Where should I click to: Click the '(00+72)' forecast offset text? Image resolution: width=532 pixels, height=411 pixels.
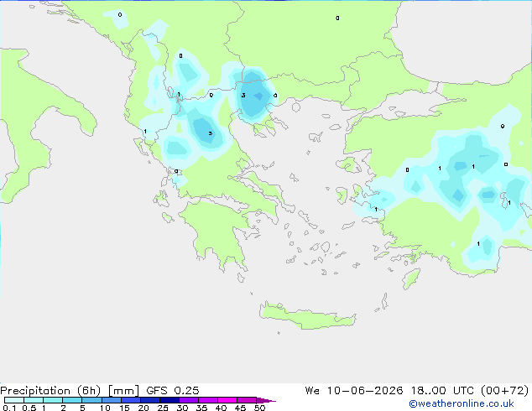505,391
